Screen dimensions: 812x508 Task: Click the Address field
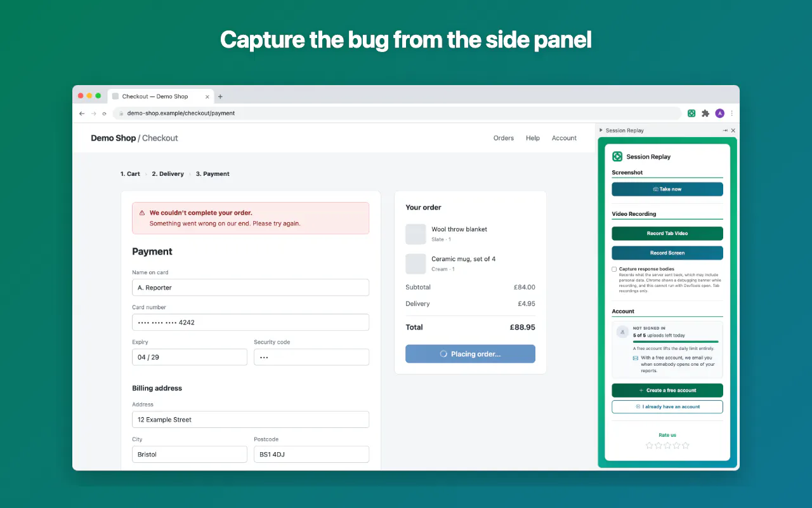click(x=251, y=420)
